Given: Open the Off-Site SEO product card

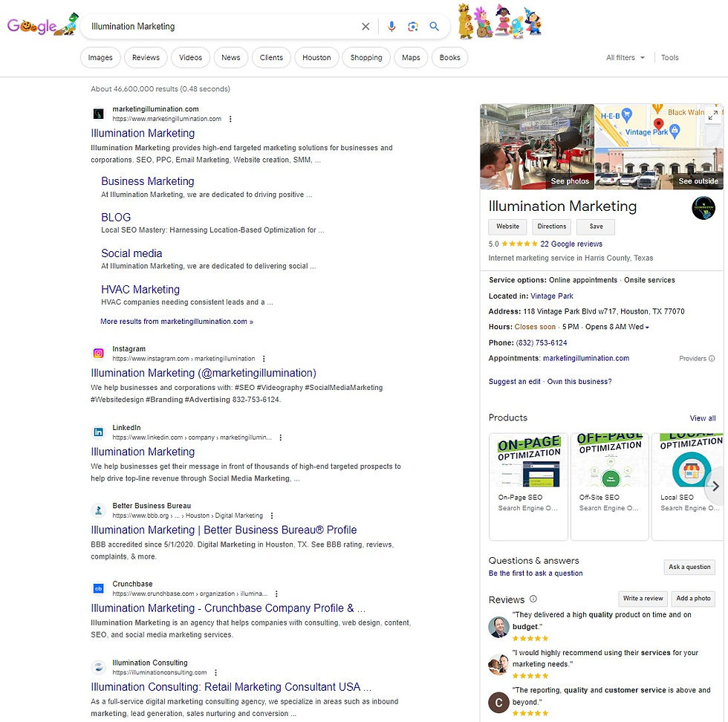Looking at the screenshot, I should (610, 487).
